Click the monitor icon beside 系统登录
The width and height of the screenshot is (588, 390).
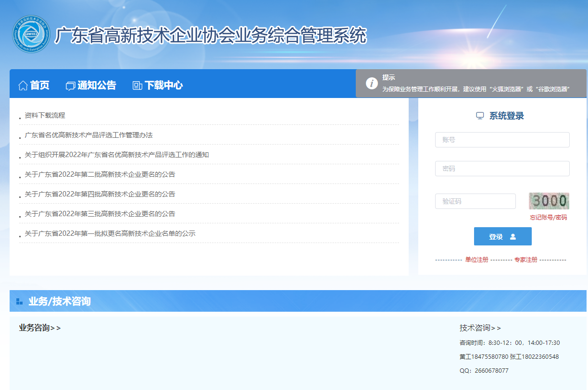(x=480, y=116)
